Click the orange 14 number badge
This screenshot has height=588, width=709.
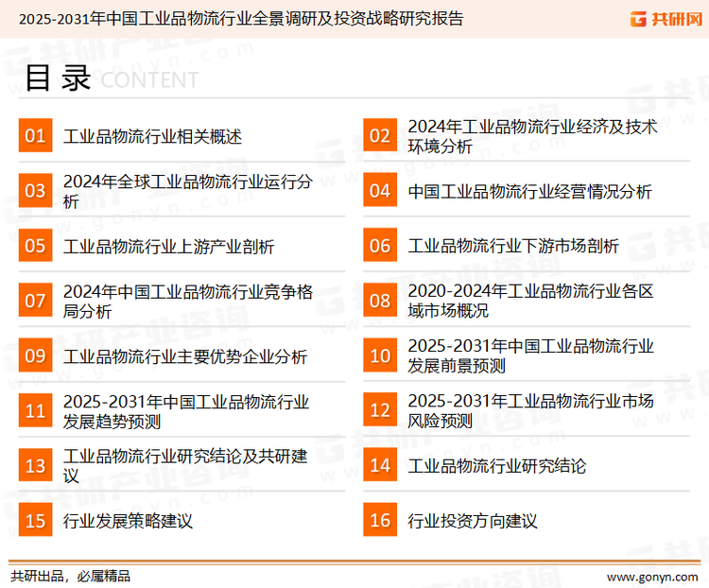tap(380, 465)
